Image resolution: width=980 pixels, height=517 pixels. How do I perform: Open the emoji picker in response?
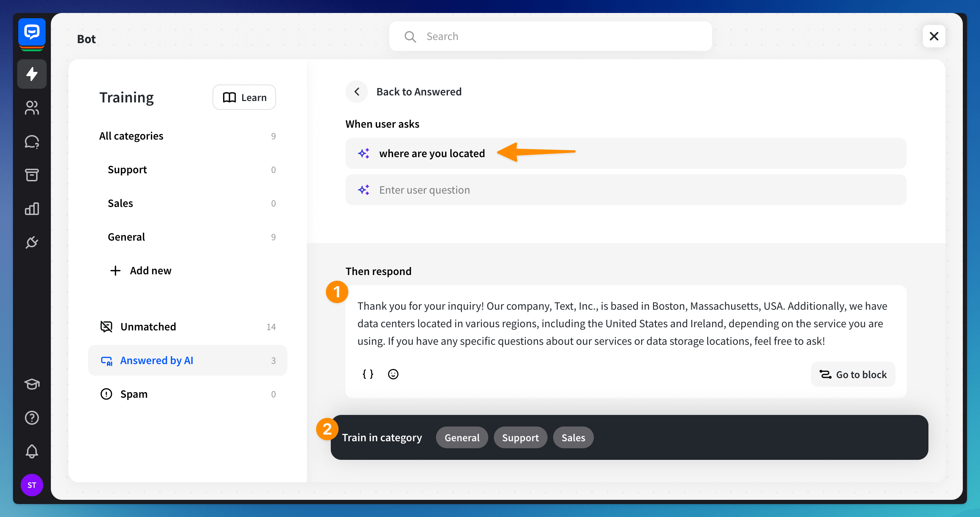tap(393, 374)
